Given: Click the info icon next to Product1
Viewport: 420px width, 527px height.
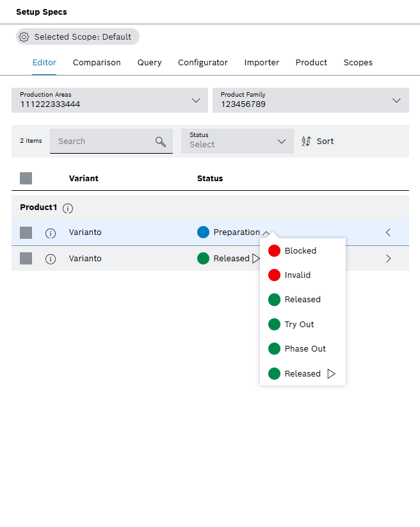Looking at the screenshot, I should (68, 207).
